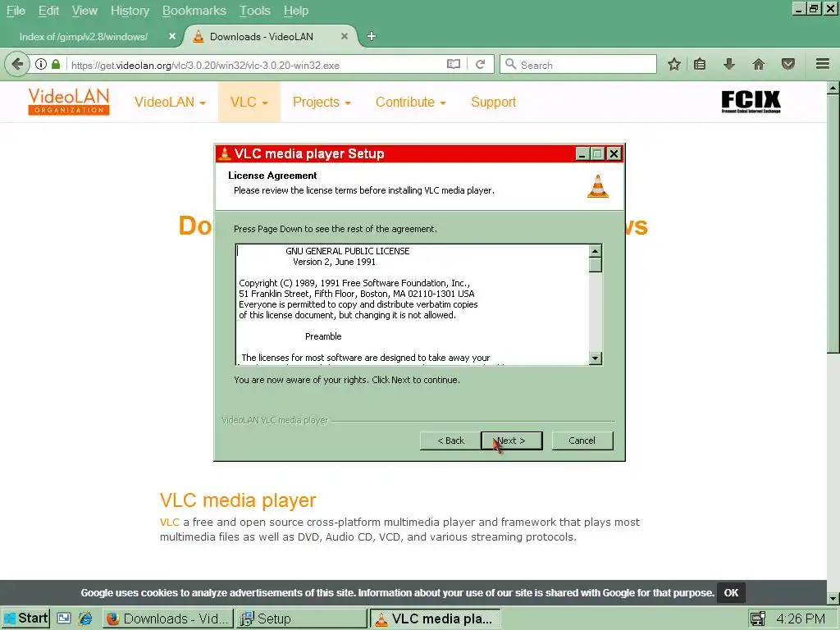Open the File menu
This screenshot has height=630, width=840.
point(16,11)
